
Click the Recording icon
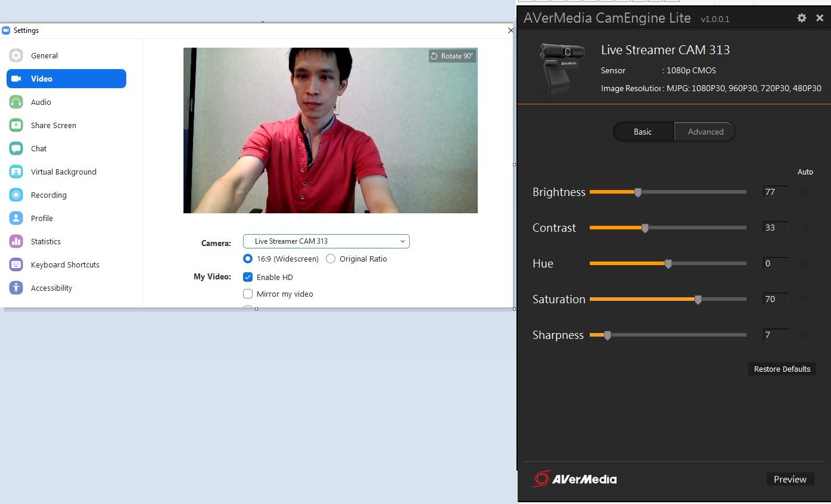tap(16, 195)
